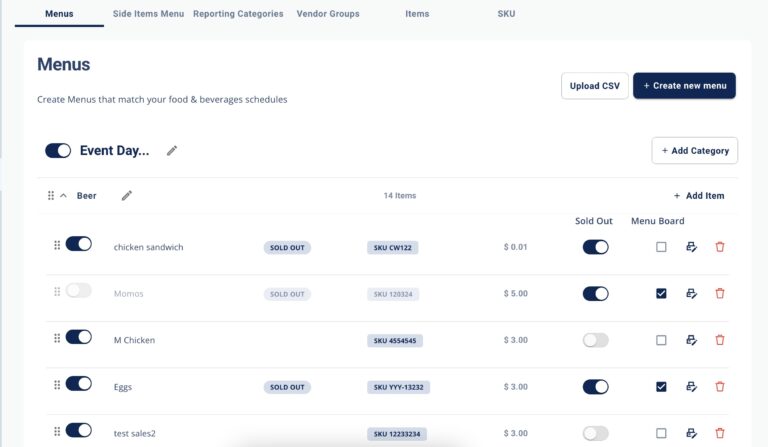
Task: Open edit icon for chicken sandwich
Action: click(691, 247)
